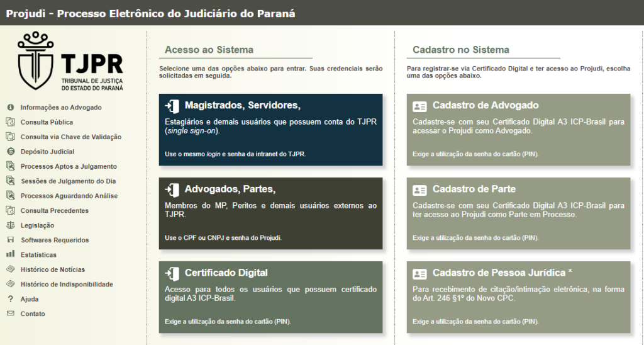Click the coin icon for Depósito Judicial
The height and width of the screenshot is (345, 644).
click(x=10, y=151)
